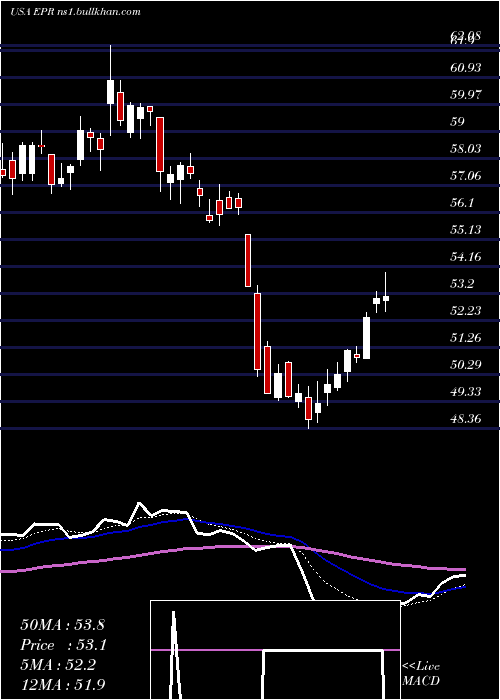Click the MACD spike in the inset panel
Screen dimensions: 500x700
tap(175, 654)
